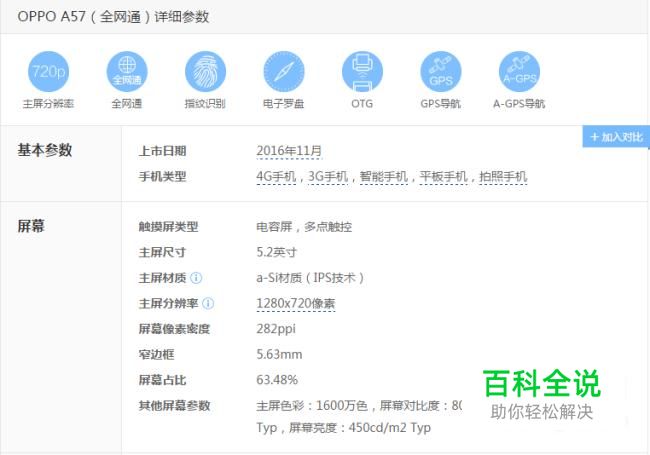Click the 指纹识别 label text

pos(205,103)
